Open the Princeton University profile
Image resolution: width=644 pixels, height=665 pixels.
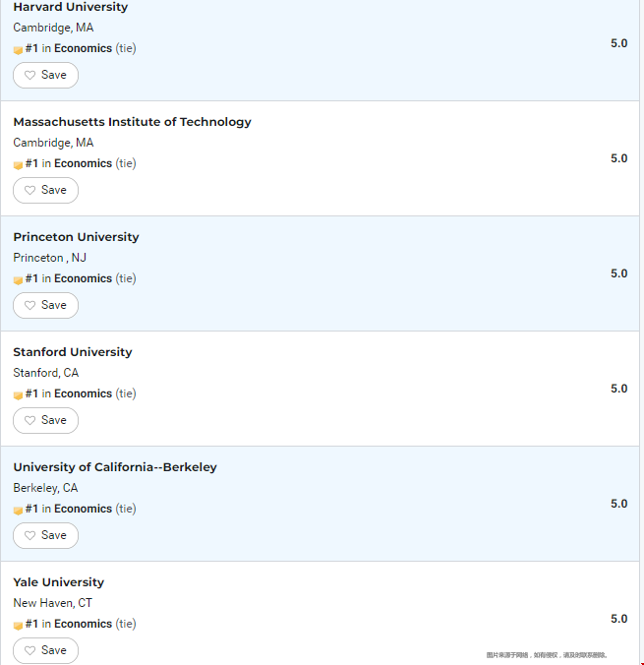pos(76,237)
